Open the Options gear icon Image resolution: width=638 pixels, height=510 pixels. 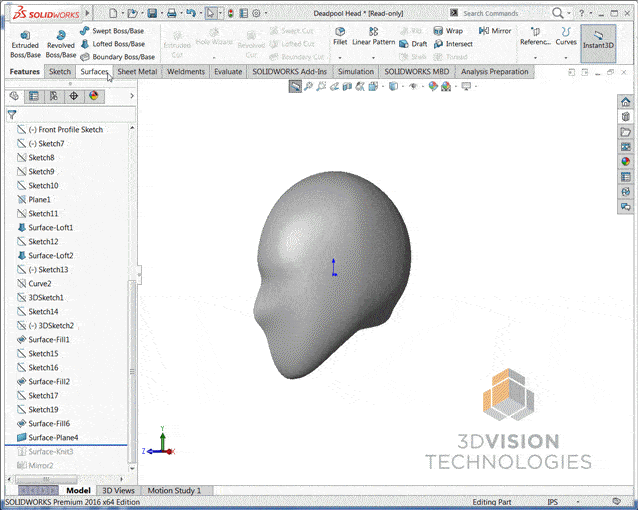(x=256, y=13)
